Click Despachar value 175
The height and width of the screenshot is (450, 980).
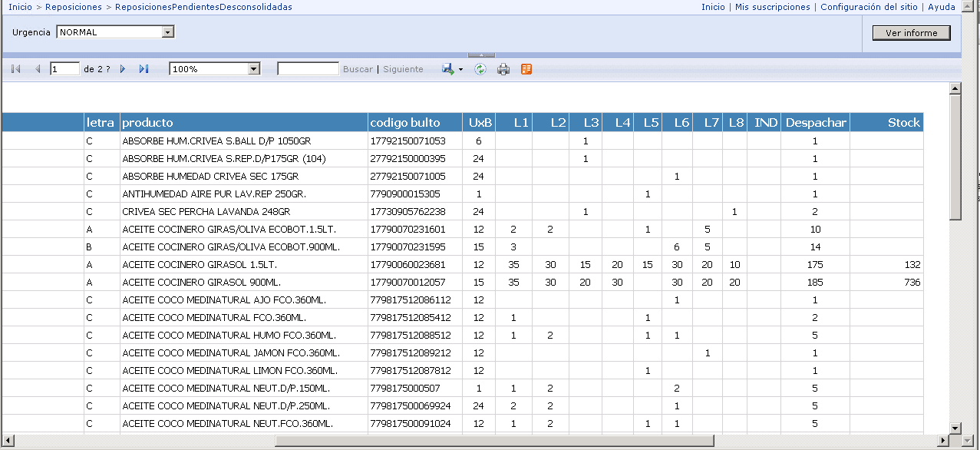(x=815, y=265)
